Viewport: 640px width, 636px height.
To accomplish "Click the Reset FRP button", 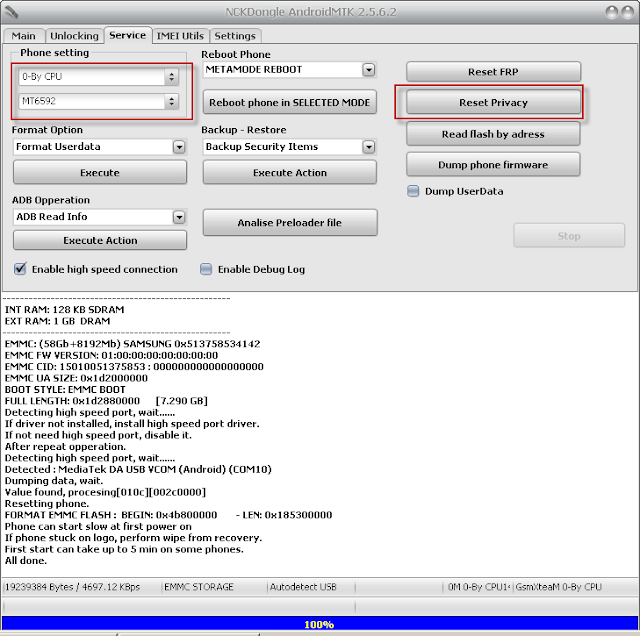I will tap(493, 72).
